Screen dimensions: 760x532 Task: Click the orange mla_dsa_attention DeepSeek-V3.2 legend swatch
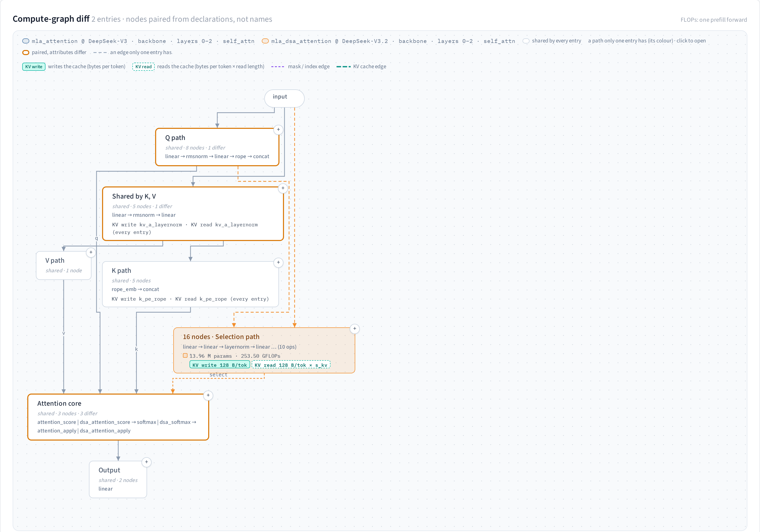click(x=265, y=41)
